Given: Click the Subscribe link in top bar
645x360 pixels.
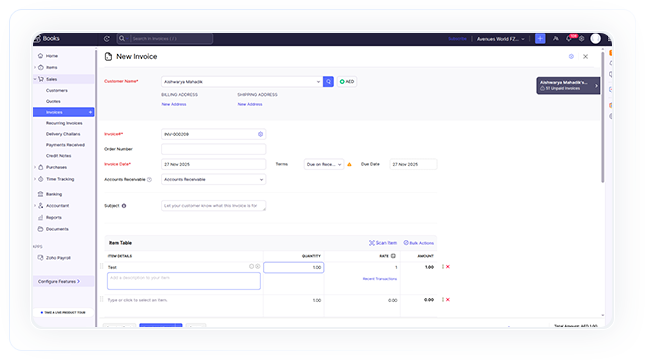Looking at the screenshot, I should [x=457, y=39].
